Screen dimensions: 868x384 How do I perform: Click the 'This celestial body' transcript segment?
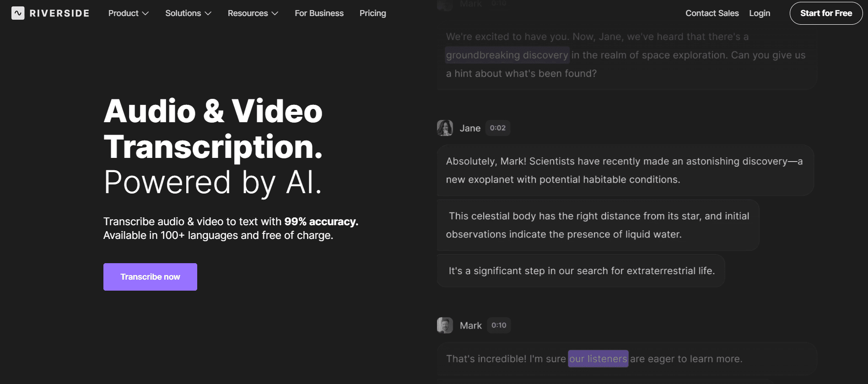(x=597, y=225)
